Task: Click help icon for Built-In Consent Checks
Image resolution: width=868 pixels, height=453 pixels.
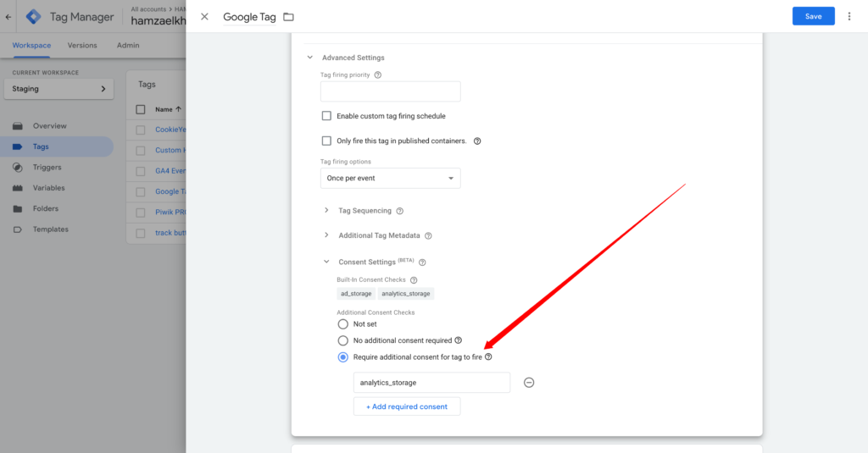Action: (x=414, y=280)
